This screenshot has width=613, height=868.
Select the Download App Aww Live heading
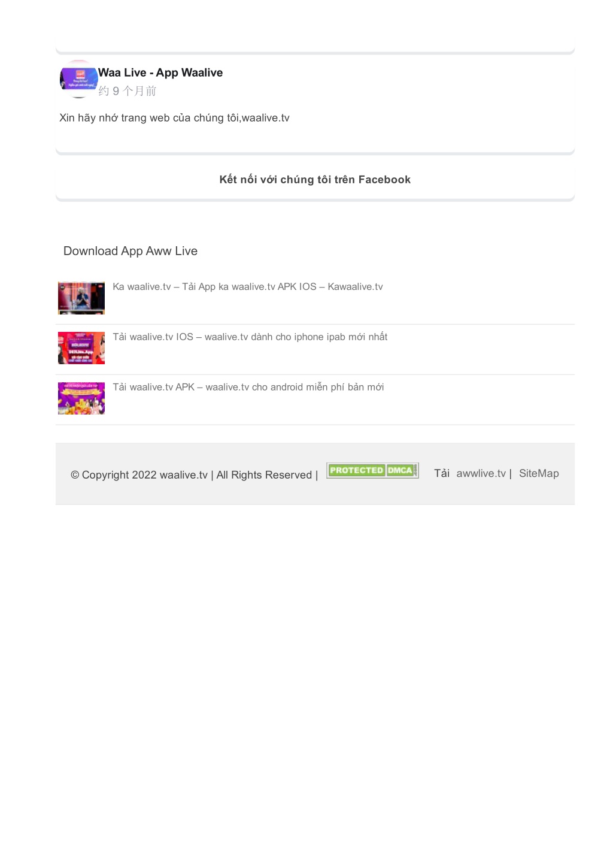tap(131, 251)
